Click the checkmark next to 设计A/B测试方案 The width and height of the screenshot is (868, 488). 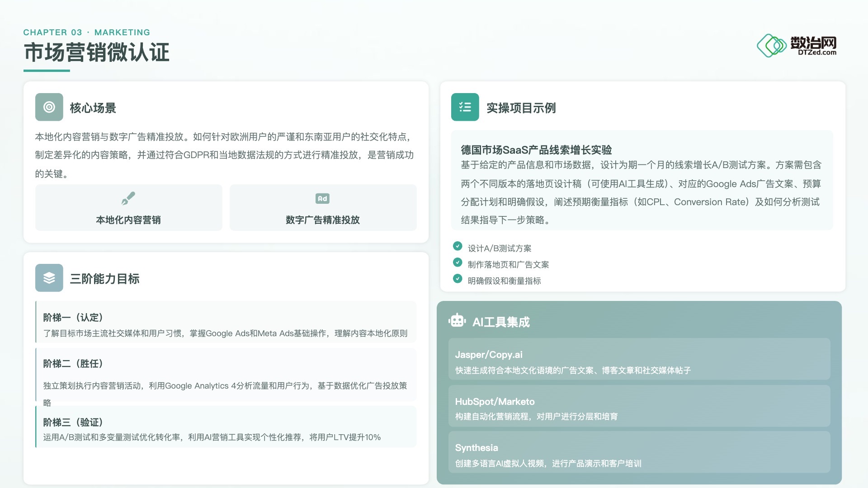tap(458, 246)
